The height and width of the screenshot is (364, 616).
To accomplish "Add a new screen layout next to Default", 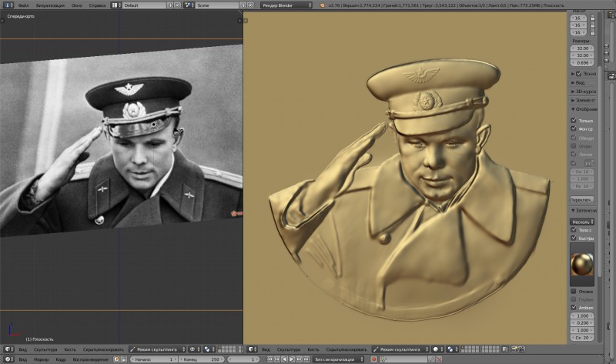I will pyautogui.click(x=170, y=5).
